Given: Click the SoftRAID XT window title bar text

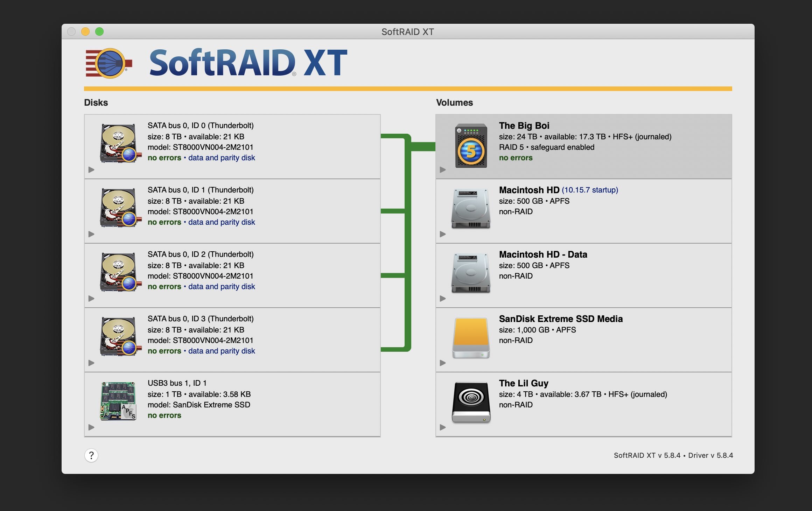Looking at the screenshot, I should coord(407,32).
